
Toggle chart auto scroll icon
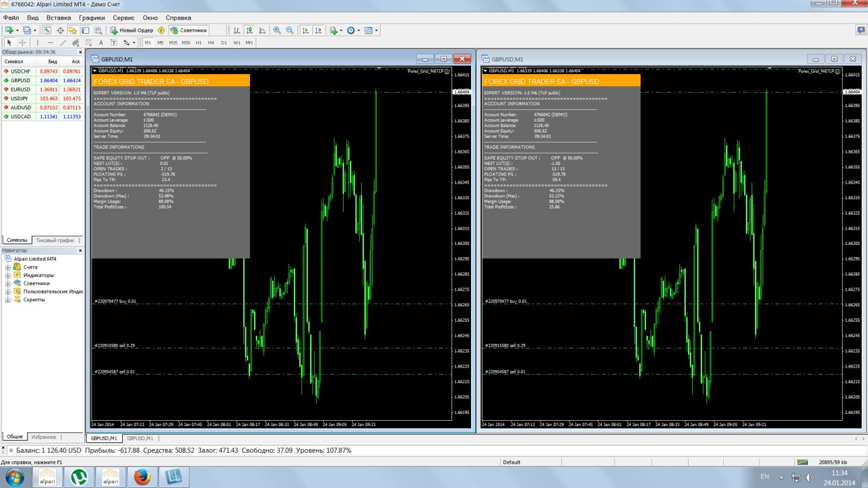(x=306, y=30)
